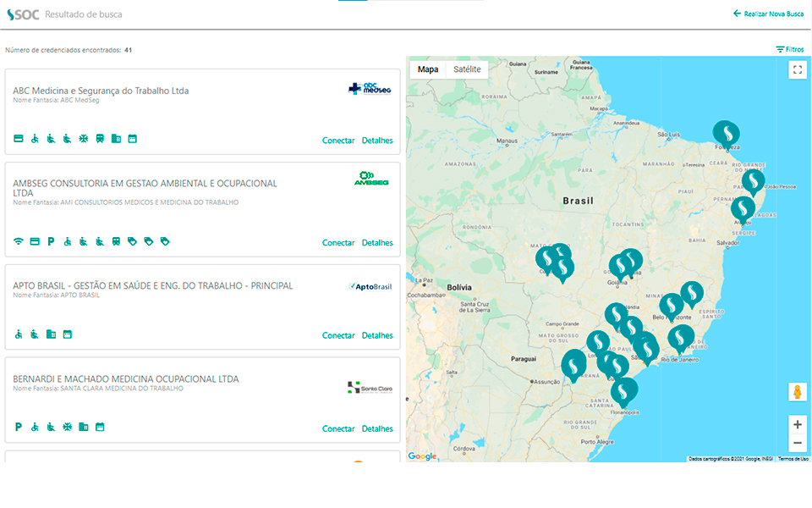Click the map marker over Florianópolis
812x508 pixels.
pos(624,392)
